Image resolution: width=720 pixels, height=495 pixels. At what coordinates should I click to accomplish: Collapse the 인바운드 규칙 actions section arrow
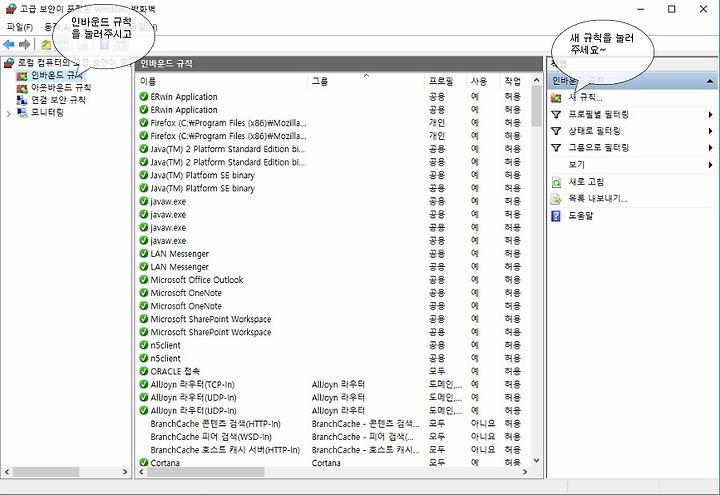[x=710, y=81]
